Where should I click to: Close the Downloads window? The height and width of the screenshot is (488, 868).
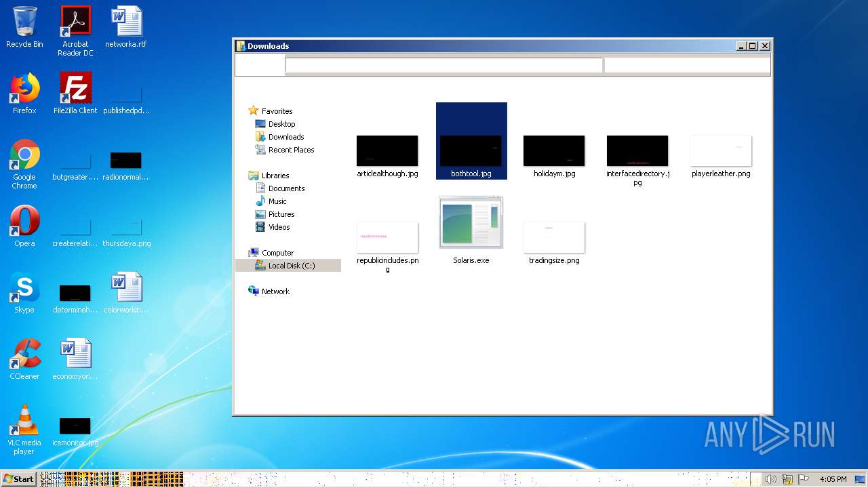[x=765, y=46]
